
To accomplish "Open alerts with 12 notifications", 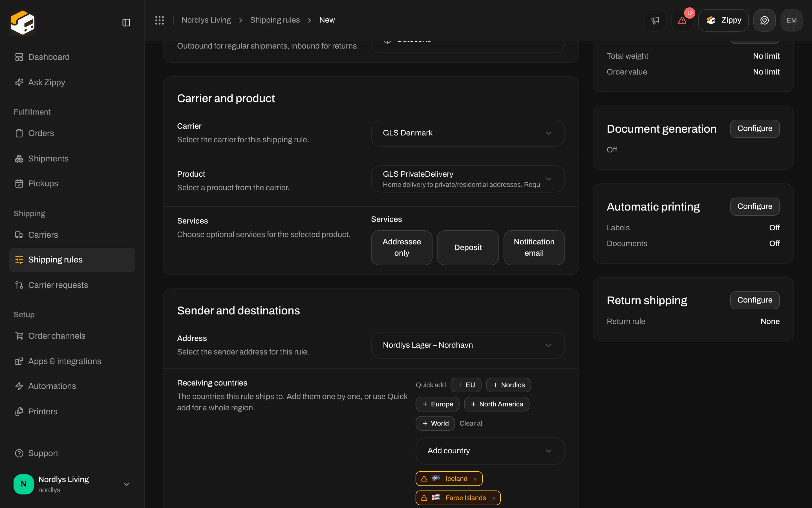I will point(682,20).
